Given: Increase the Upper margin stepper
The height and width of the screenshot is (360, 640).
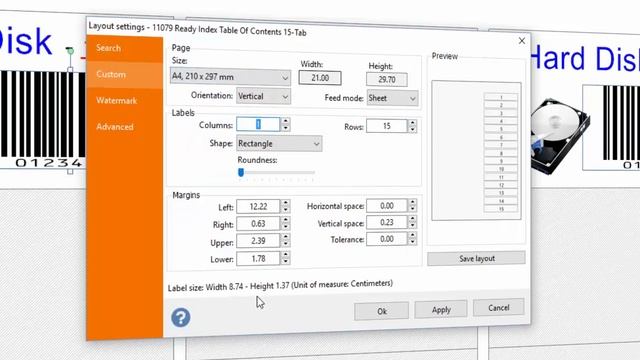Looking at the screenshot, I should pos(286,238).
